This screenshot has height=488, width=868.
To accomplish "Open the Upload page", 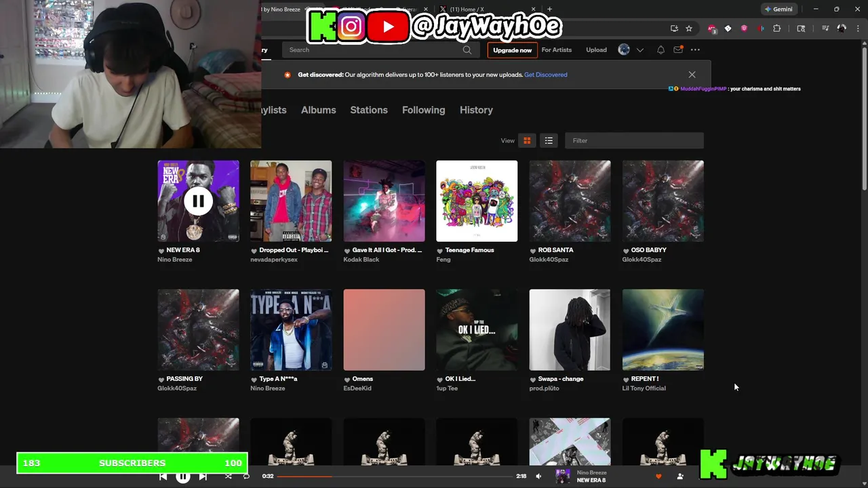I will [x=596, y=49].
